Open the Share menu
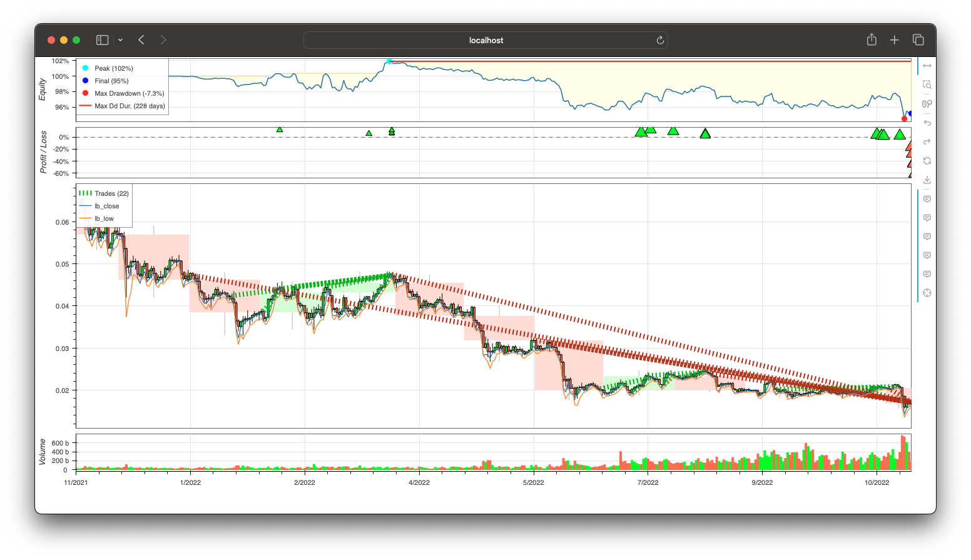 coord(872,40)
